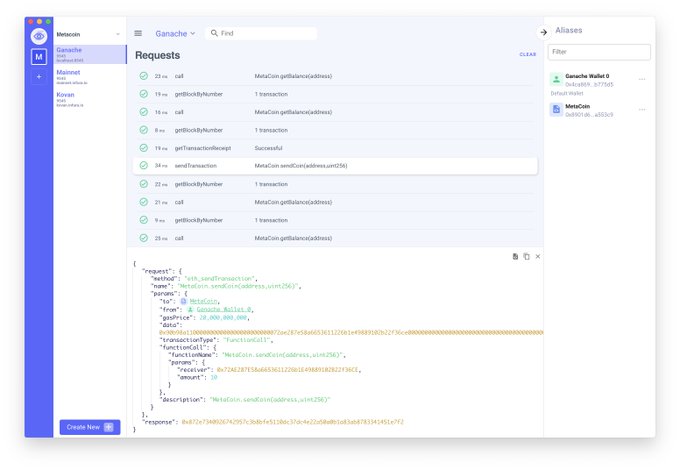
Task: Click the Create New button
Action: [90, 427]
